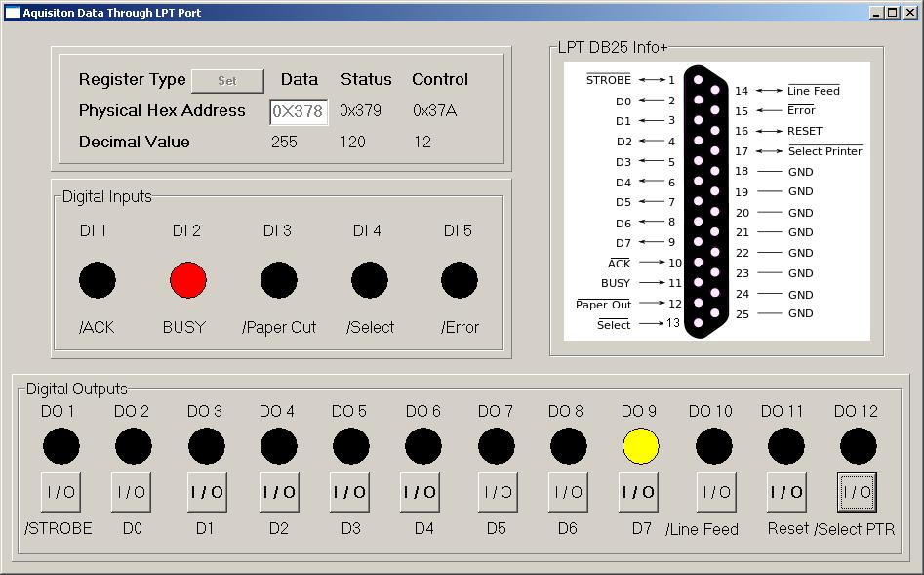Toggle the I/O button for D1
The height and width of the screenshot is (575, 924).
(x=207, y=492)
